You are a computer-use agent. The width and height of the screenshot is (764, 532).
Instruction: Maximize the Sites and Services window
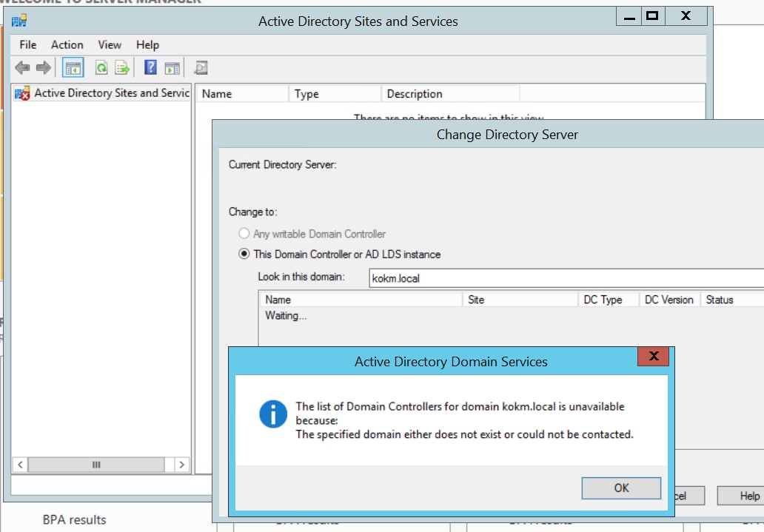(x=652, y=16)
